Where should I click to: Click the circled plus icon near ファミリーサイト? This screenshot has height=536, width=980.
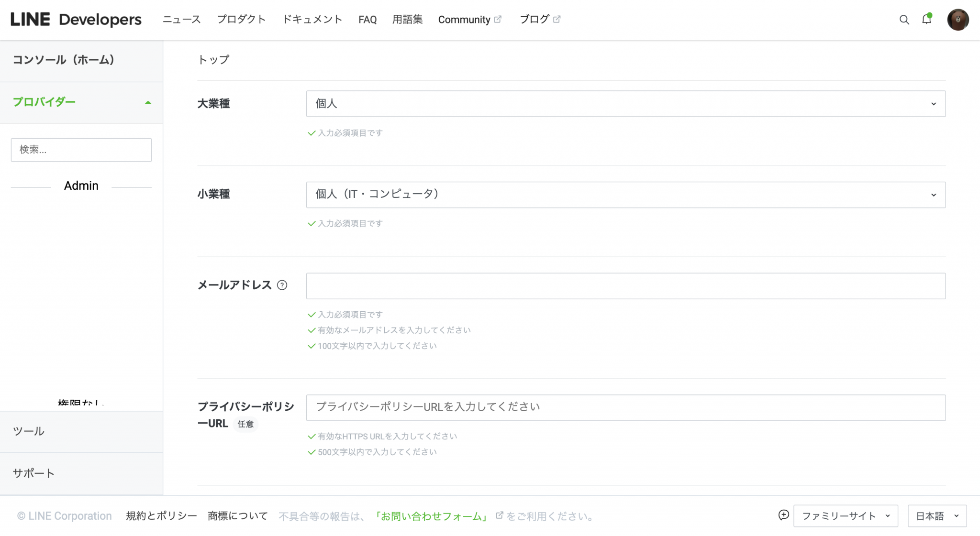click(x=783, y=515)
